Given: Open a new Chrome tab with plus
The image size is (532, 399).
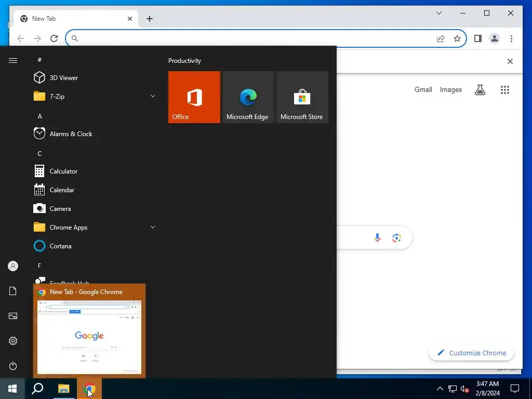Looking at the screenshot, I should 150,19.
